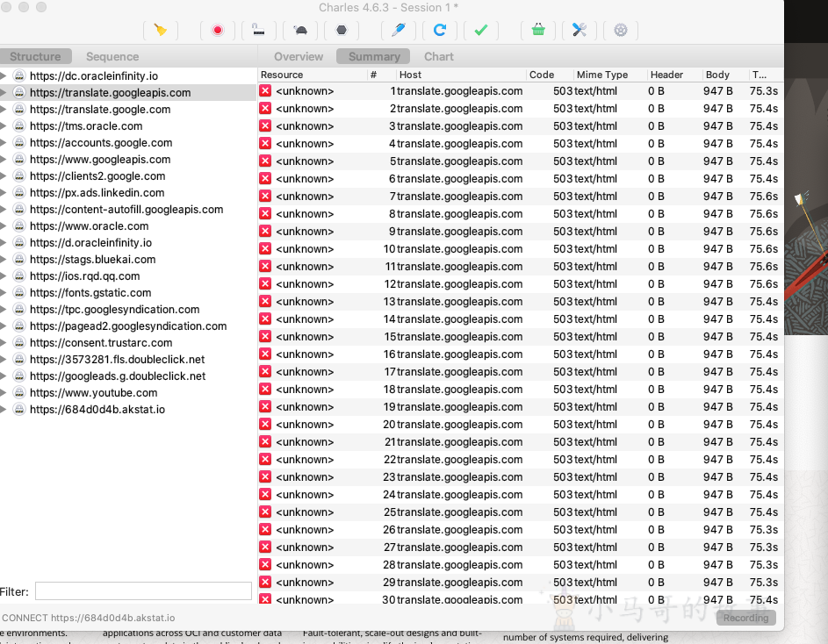Sort by the Body column header
The height and width of the screenshot is (644, 828).
point(725,75)
